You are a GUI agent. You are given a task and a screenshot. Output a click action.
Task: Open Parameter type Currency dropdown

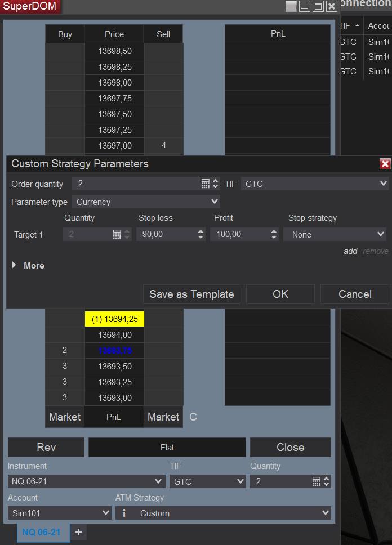coord(146,202)
